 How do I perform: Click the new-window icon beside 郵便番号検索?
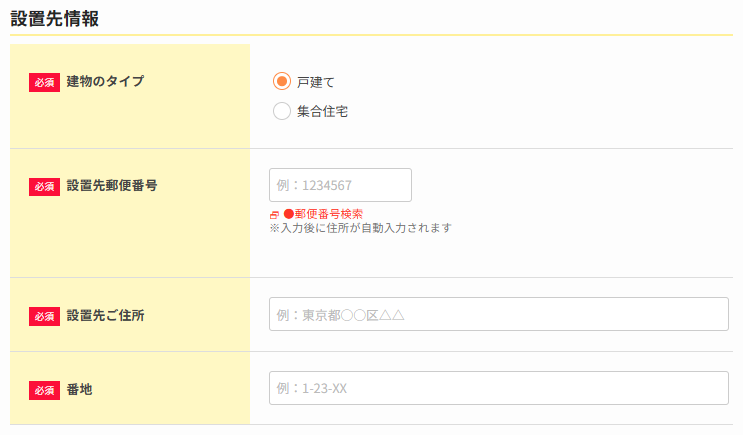(x=274, y=215)
